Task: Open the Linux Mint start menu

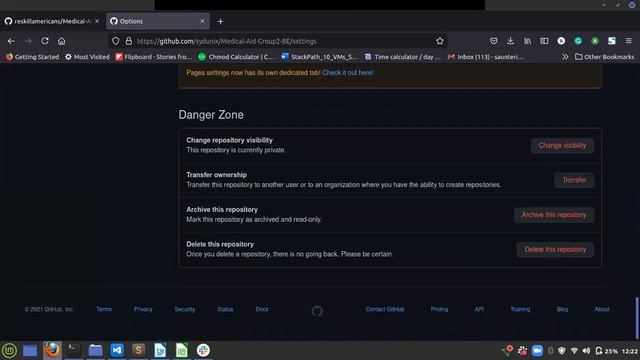Action: point(9,350)
